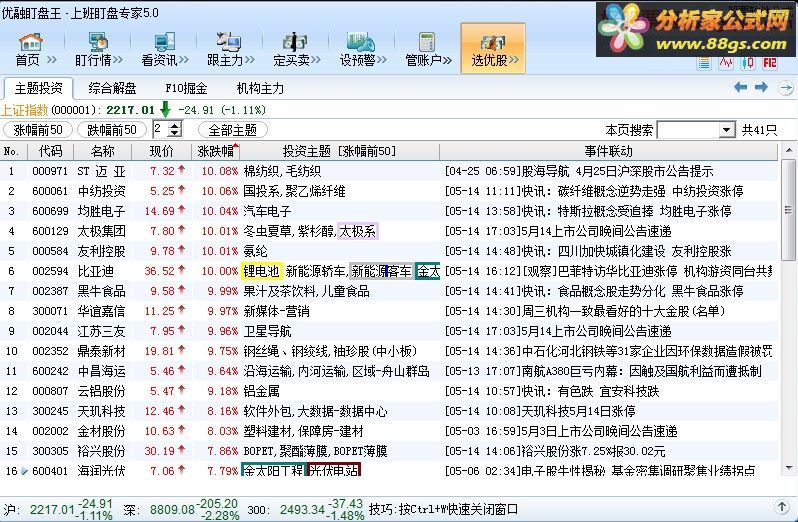The height and width of the screenshot is (522, 798).
Task: Click the 跌幅前50 button
Action: [112, 130]
